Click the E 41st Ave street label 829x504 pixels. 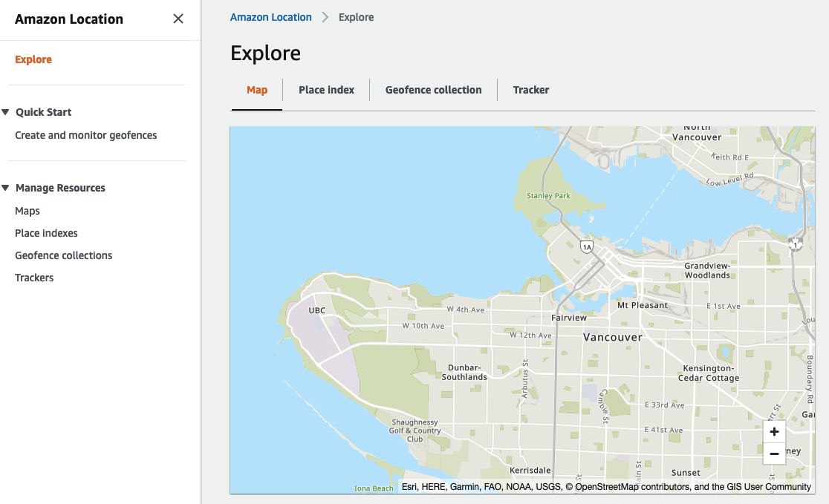pyautogui.click(x=663, y=430)
